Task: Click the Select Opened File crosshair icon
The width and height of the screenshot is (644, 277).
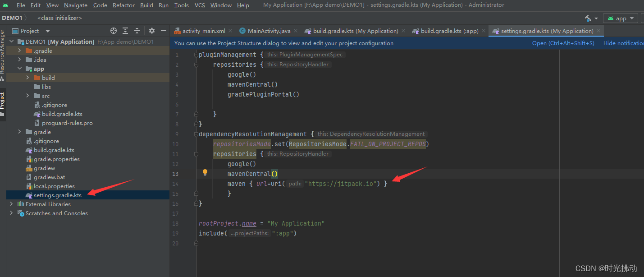Action: point(113,31)
